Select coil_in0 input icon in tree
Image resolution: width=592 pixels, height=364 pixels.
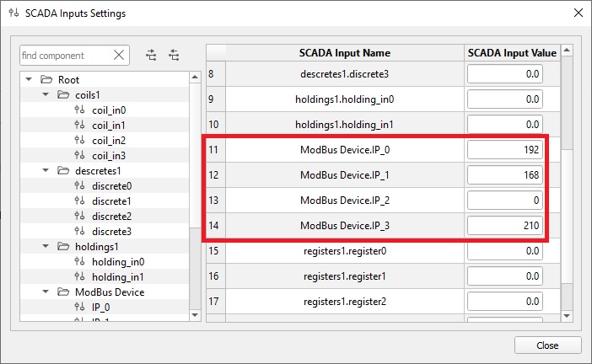click(x=80, y=110)
